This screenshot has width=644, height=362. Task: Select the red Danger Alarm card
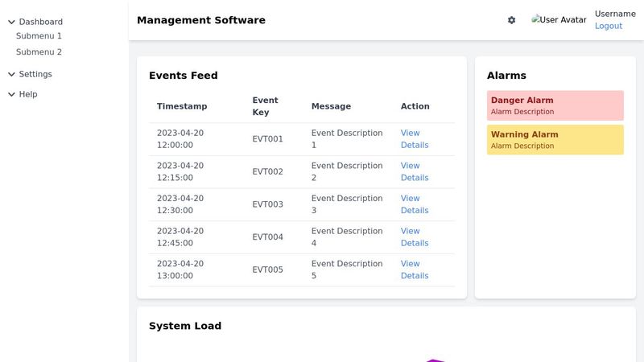pyautogui.click(x=555, y=105)
